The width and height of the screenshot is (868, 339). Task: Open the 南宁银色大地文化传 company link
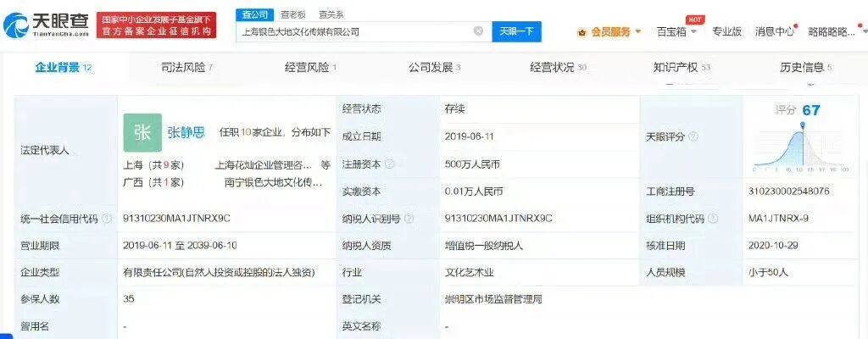(x=273, y=181)
